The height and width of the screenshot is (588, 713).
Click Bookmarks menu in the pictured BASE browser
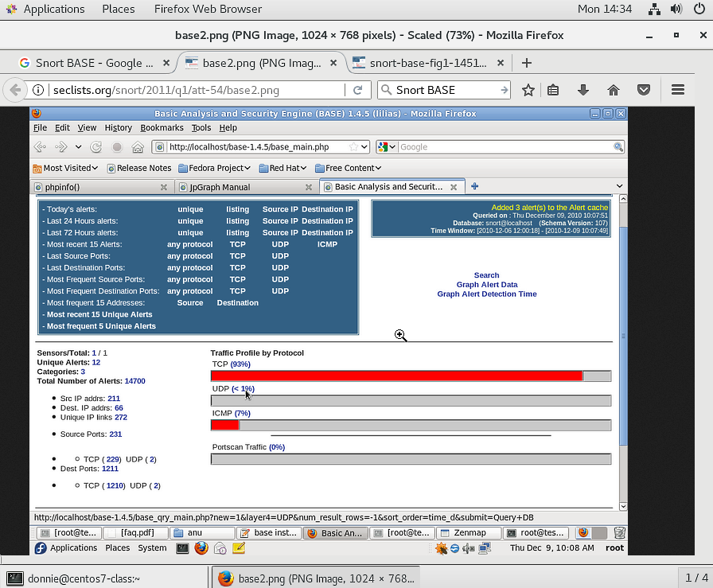pyautogui.click(x=162, y=128)
